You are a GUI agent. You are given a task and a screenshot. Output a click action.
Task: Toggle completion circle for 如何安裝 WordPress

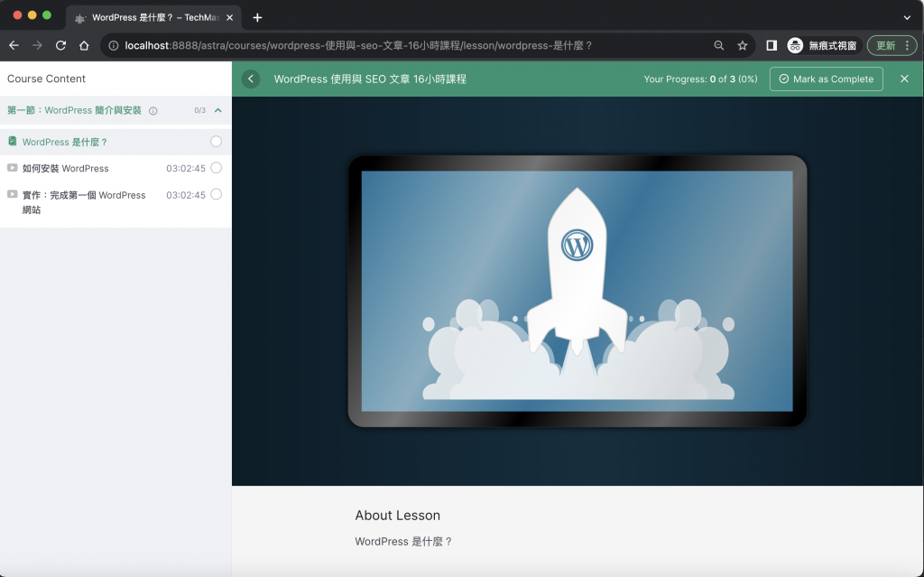coord(217,168)
